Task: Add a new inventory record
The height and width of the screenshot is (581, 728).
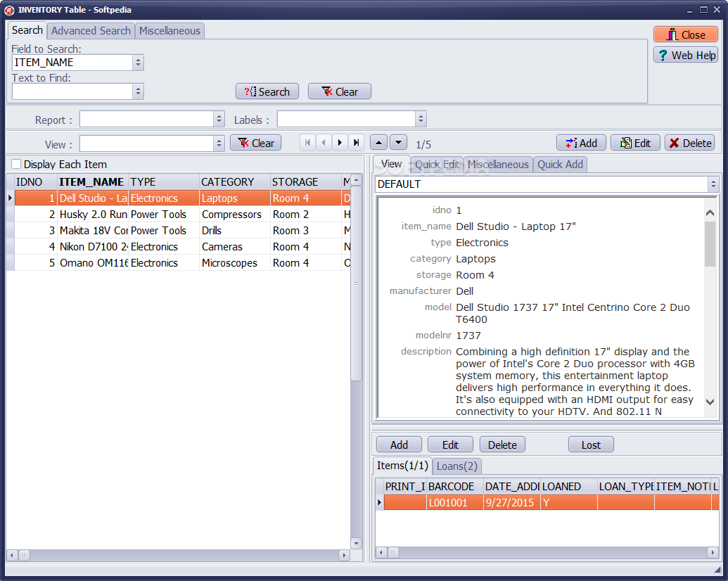Action: point(581,143)
